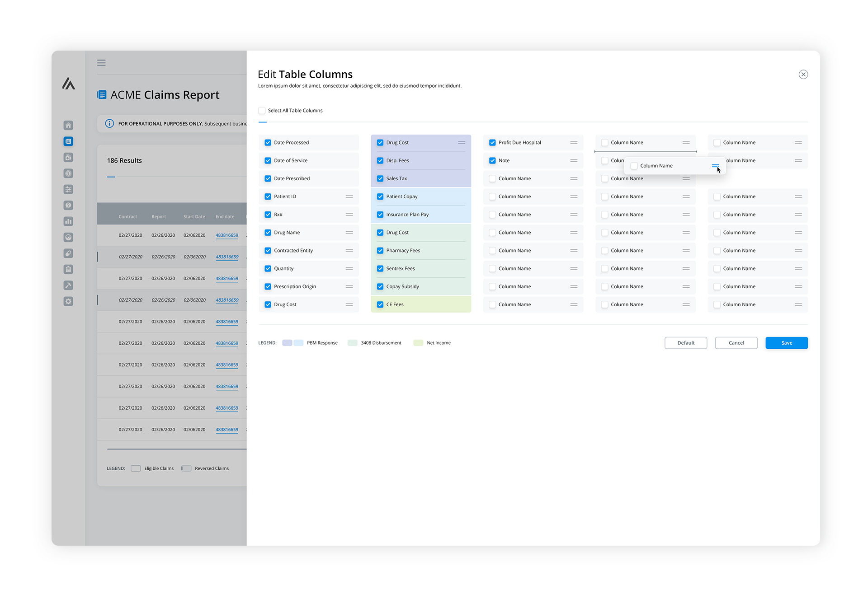Viewport: 868px width, 594px height.
Task: Uncheck the Date Processed checkbox
Action: 268,142
